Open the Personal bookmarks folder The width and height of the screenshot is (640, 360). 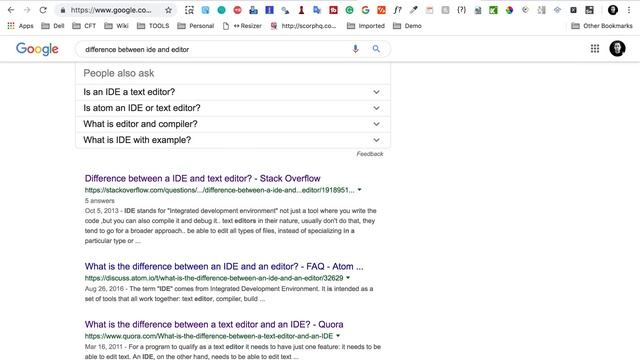pos(196,26)
